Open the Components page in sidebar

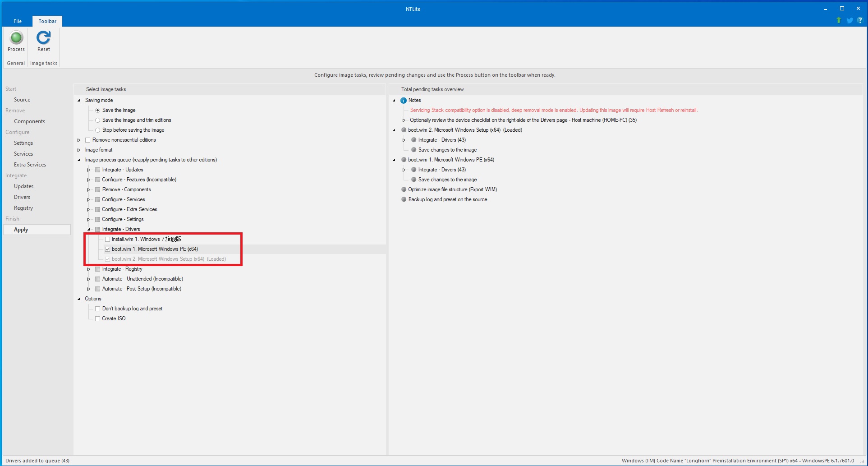[x=29, y=121]
